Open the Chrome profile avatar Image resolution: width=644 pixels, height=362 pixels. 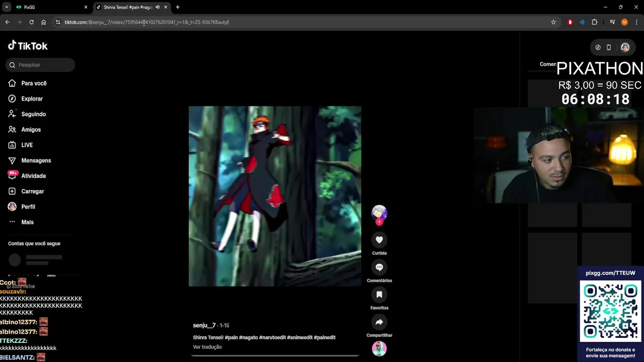pos(624,22)
